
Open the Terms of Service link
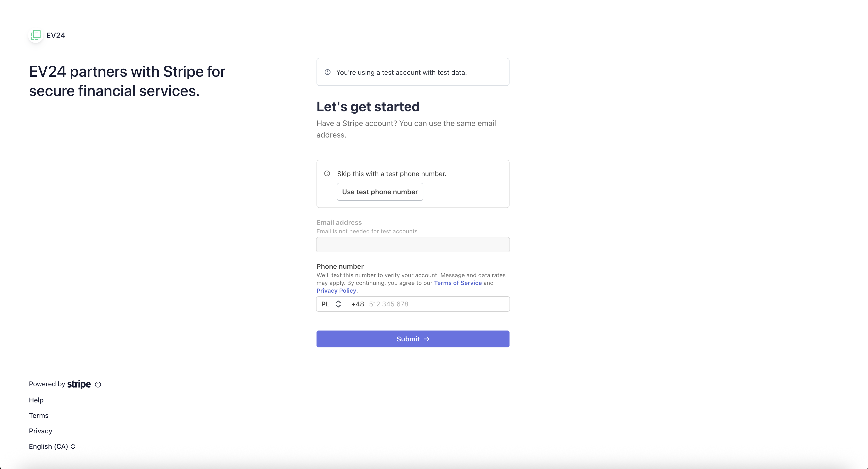(458, 283)
